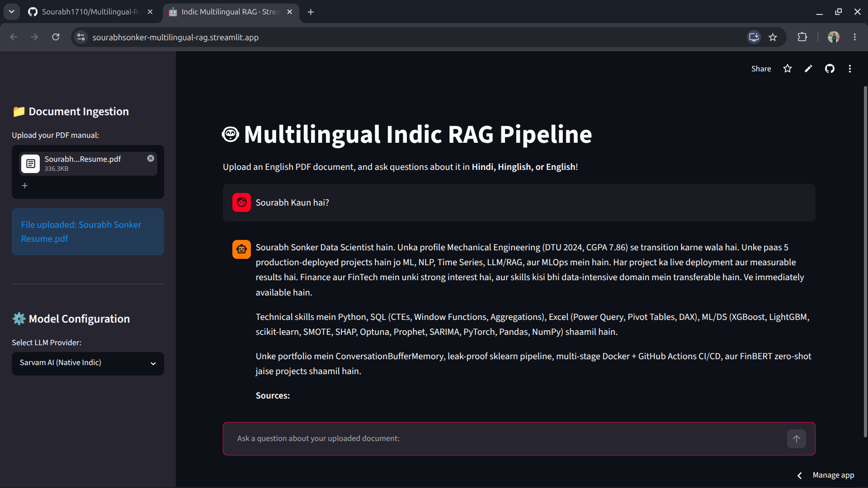Click the 336.3KB file size text
This screenshot has height=488, width=868.
pos(57,169)
